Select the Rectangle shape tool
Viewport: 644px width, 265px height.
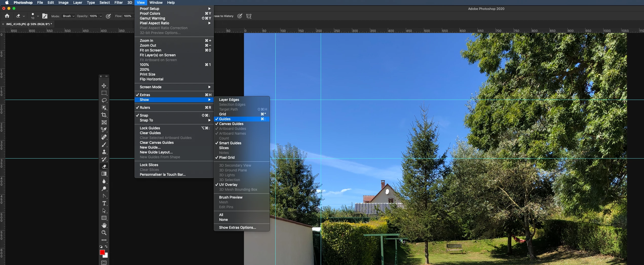pos(104,218)
